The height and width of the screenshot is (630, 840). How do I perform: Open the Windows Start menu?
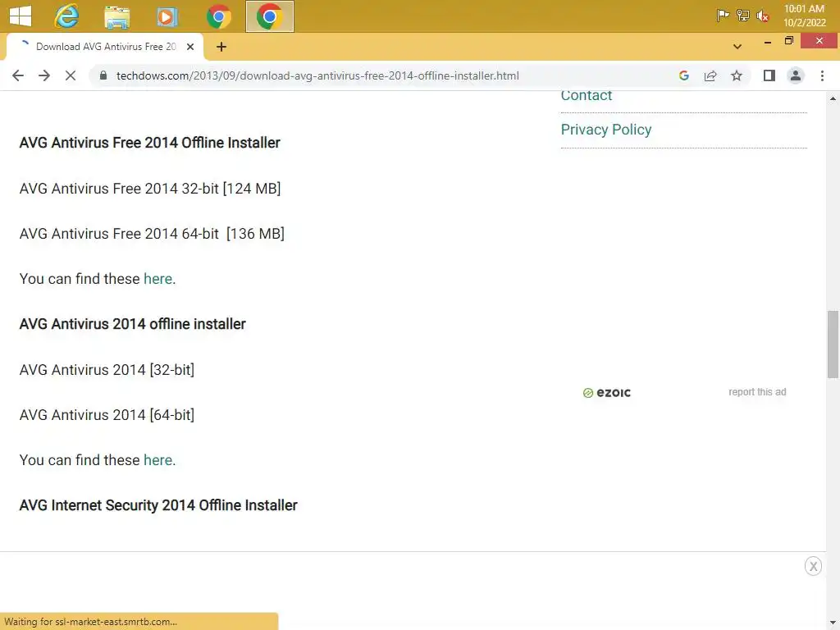[21, 16]
